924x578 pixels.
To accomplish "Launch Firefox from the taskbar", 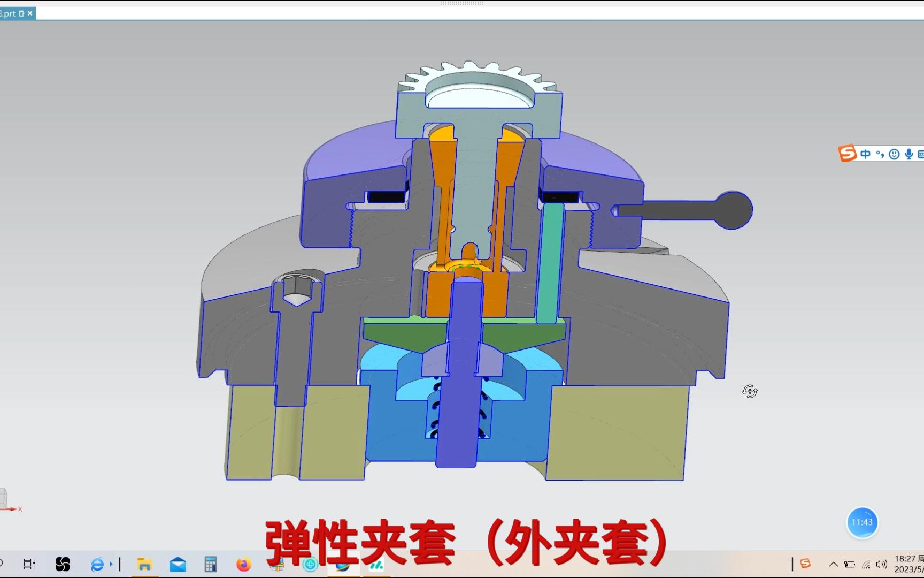I will click(x=244, y=564).
